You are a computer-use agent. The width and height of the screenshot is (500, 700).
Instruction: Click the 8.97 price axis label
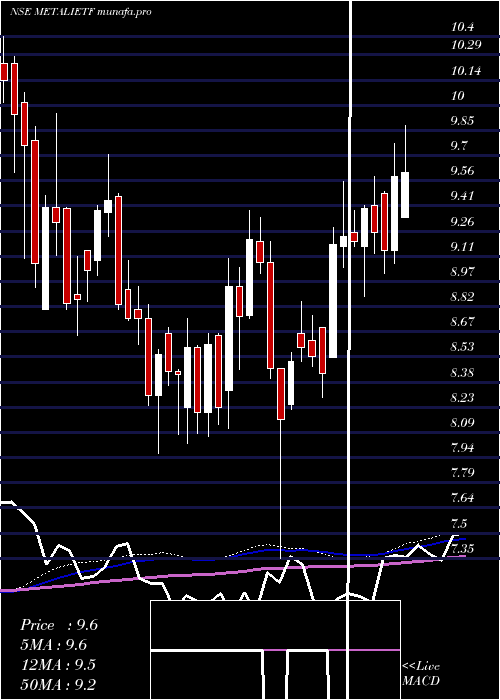464,271
